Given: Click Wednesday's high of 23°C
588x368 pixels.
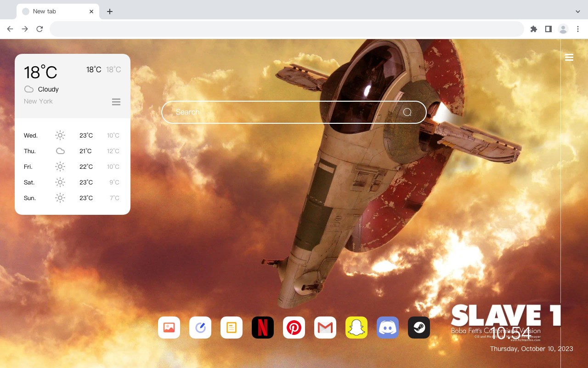Looking at the screenshot, I should (x=86, y=135).
